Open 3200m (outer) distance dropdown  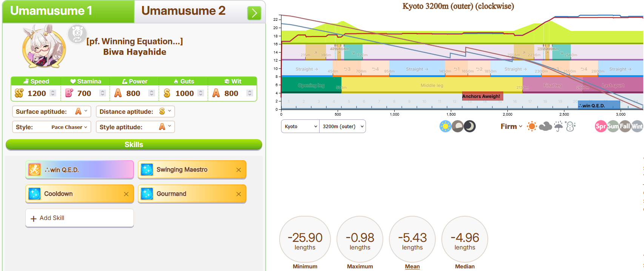pos(343,127)
